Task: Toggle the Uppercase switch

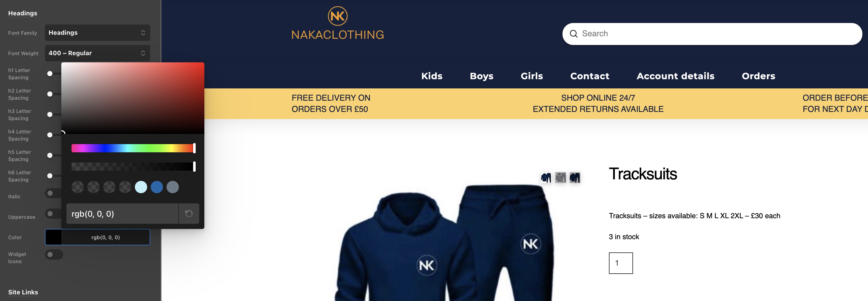Action: tap(53, 214)
